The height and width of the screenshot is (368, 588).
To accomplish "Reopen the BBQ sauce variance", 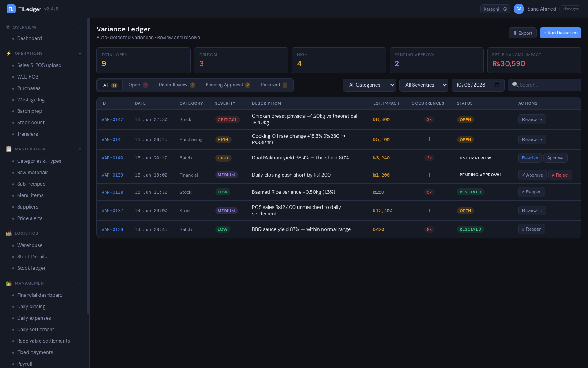I will [532, 229].
